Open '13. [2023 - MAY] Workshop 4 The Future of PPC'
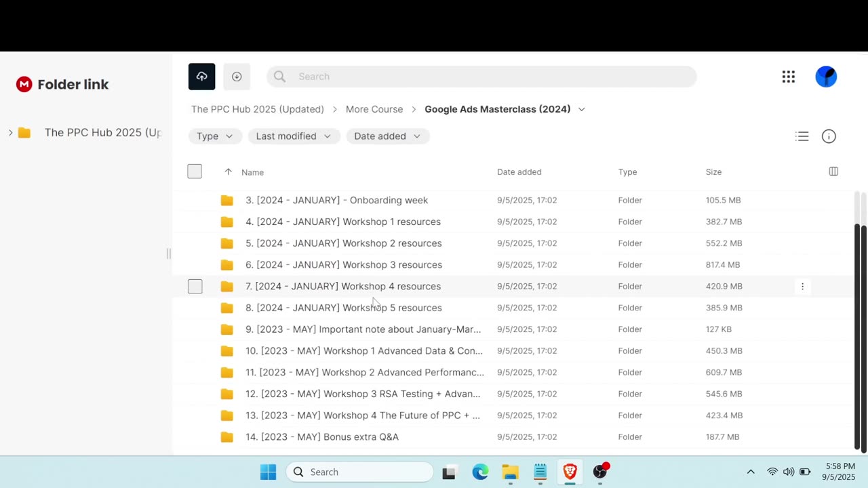The image size is (868, 488). (363, 415)
